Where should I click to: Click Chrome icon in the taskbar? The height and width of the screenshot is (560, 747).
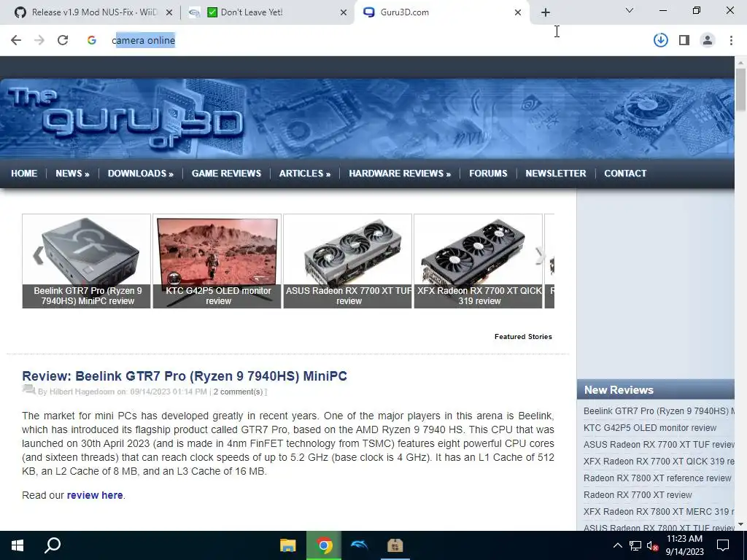(x=324, y=545)
